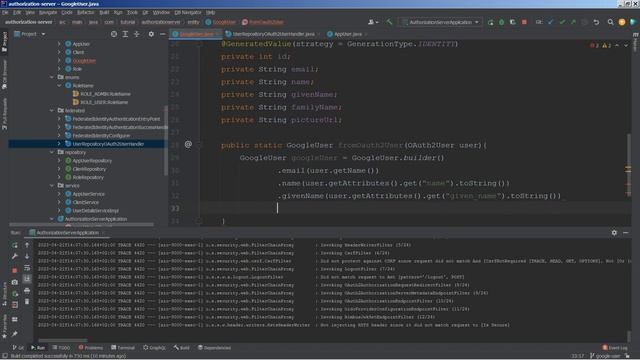Open the TODO tool window
The image size is (640, 360).
61,348
